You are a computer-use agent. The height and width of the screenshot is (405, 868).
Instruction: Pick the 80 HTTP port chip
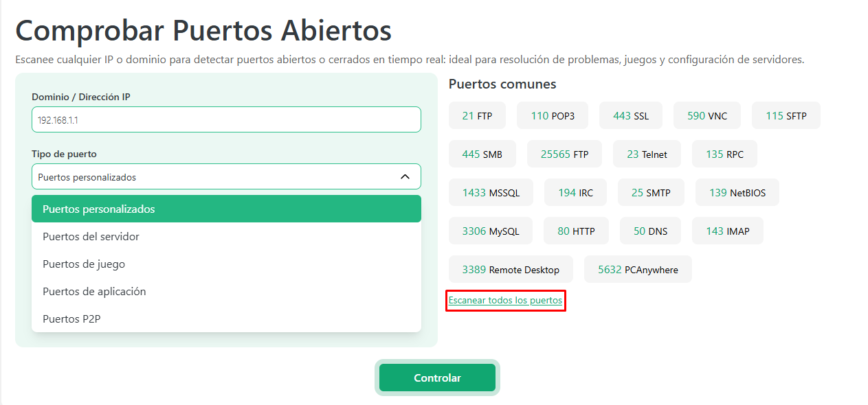[x=576, y=231]
